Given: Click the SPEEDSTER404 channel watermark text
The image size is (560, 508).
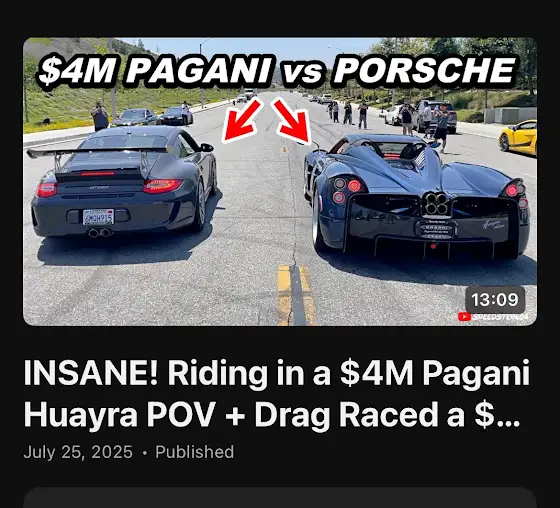Looking at the screenshot, I should [500, 317].
